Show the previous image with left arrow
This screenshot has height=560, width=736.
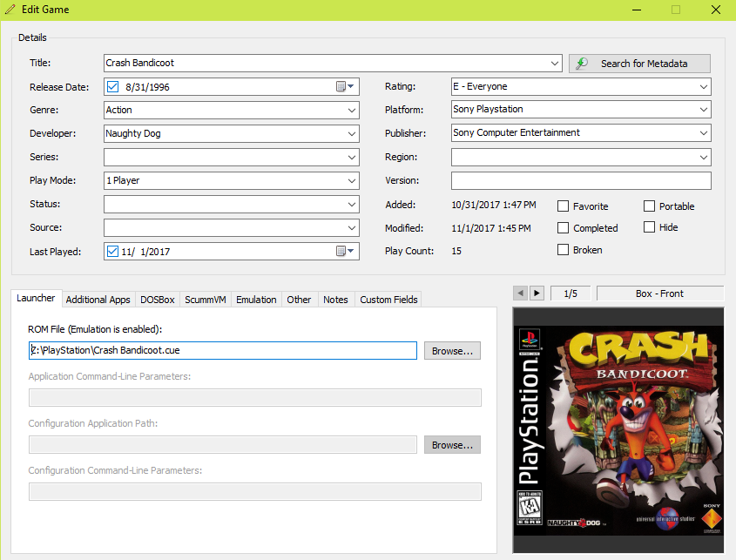520,293
